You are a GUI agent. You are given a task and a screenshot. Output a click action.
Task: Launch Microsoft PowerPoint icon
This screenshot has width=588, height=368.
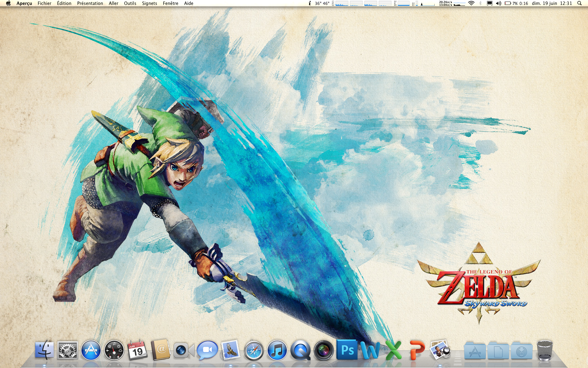(x=417, y=350)
